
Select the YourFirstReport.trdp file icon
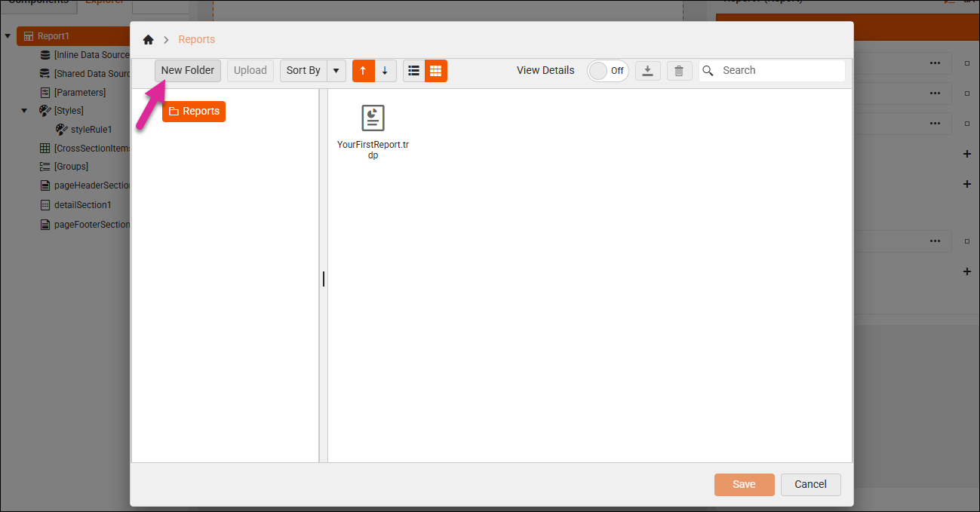click(373, 118)
